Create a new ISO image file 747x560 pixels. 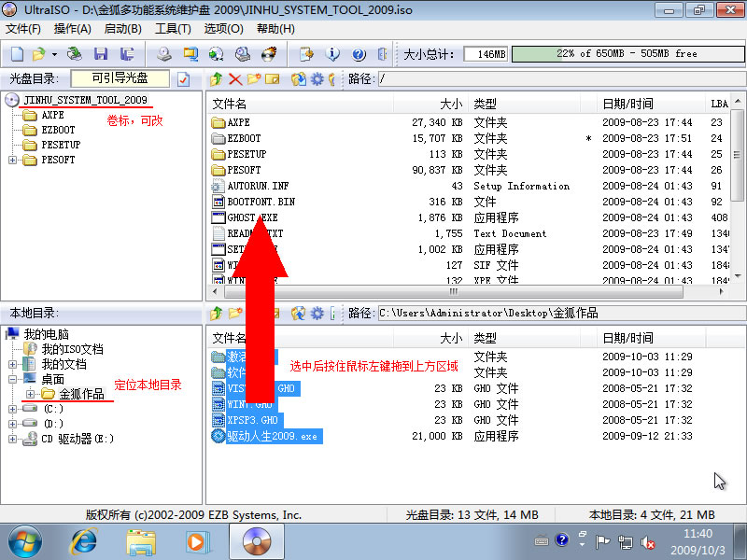click(15, 53)
